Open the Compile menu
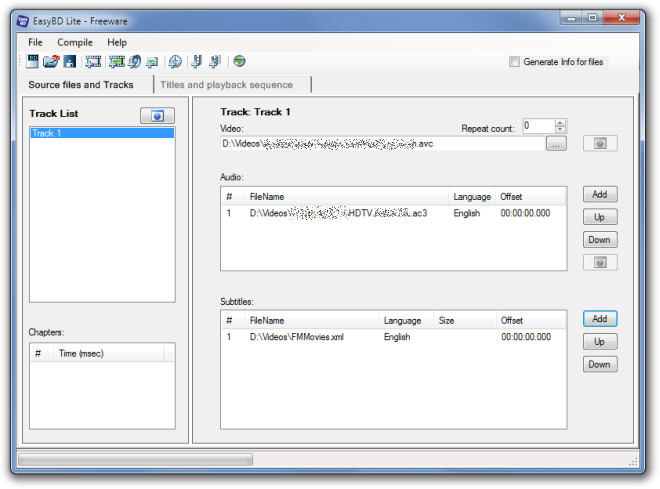Image resolution: width=660 pixels, height=489 pixels. (75, 42)
